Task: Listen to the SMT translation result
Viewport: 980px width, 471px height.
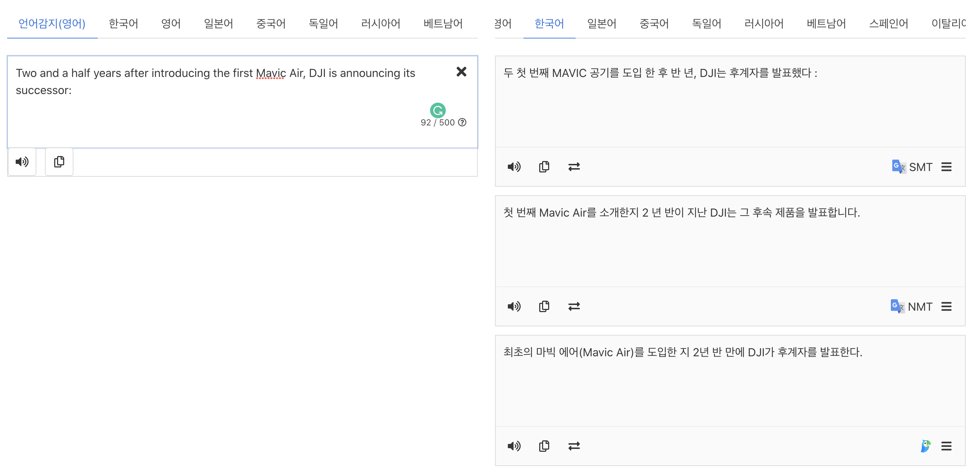Action: pyautogui.click(x=514, y=166)
